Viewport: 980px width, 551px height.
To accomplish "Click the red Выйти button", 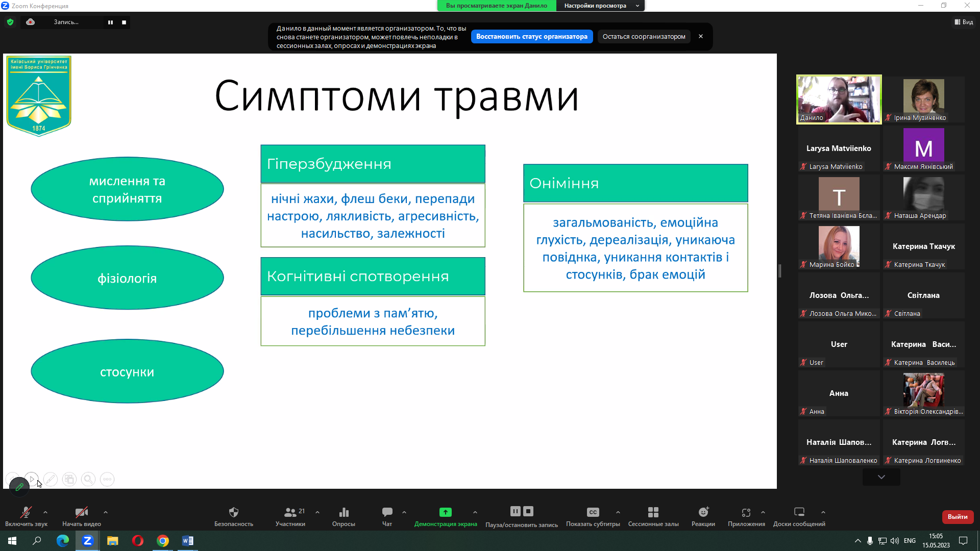I will [958, 517].
